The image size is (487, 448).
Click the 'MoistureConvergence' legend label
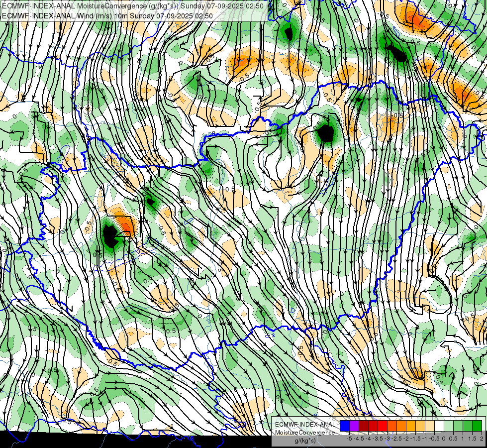(x=305, y=433)
